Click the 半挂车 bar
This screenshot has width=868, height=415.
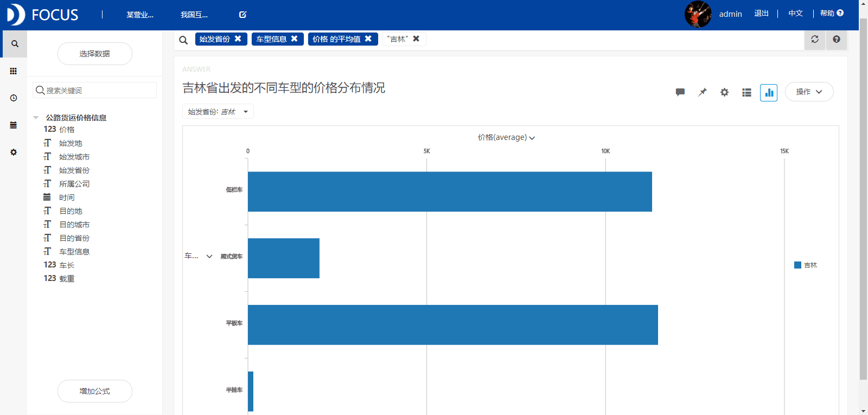tap(251, 391)
